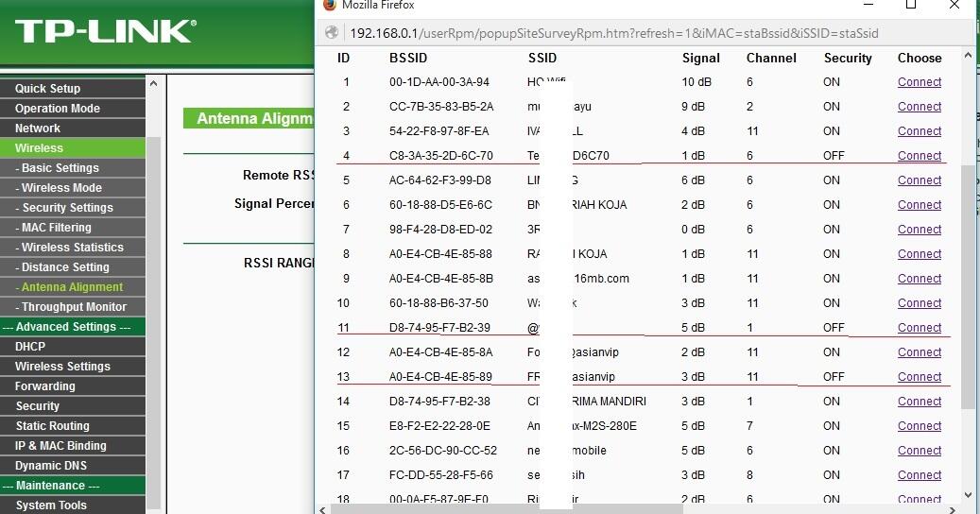Screen dimensions: 980x514
Task: Open Dynamic DNS menu item
Action: [x=73, y=465]
